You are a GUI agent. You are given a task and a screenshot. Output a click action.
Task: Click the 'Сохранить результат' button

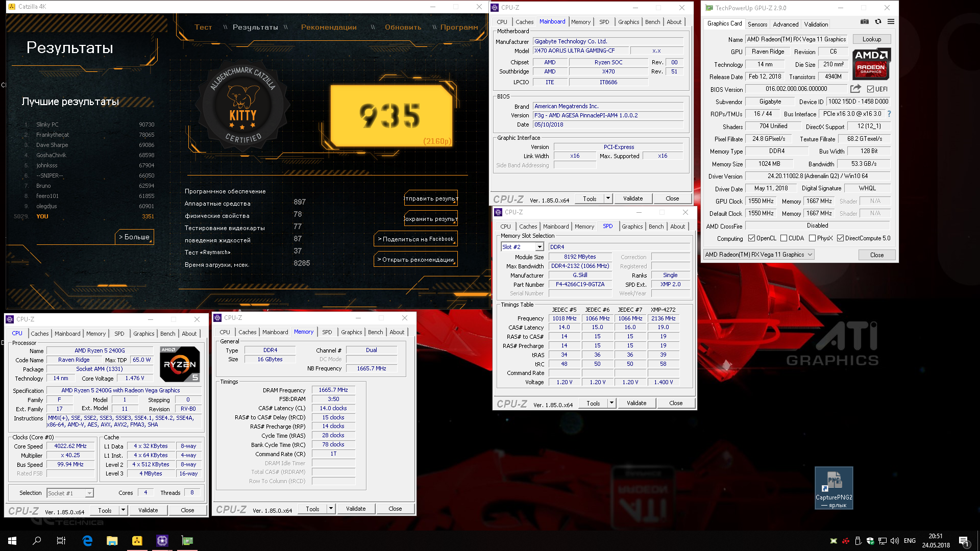coord(431,218)
